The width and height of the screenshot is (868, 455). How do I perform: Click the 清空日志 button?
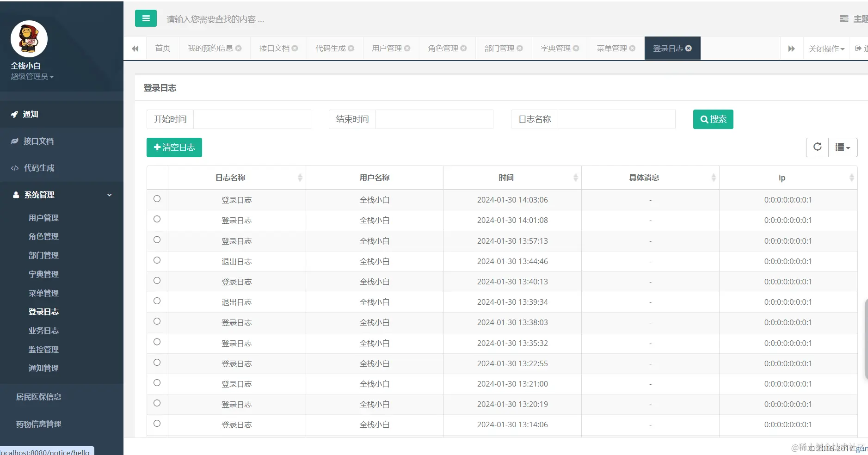pos(174,148)
